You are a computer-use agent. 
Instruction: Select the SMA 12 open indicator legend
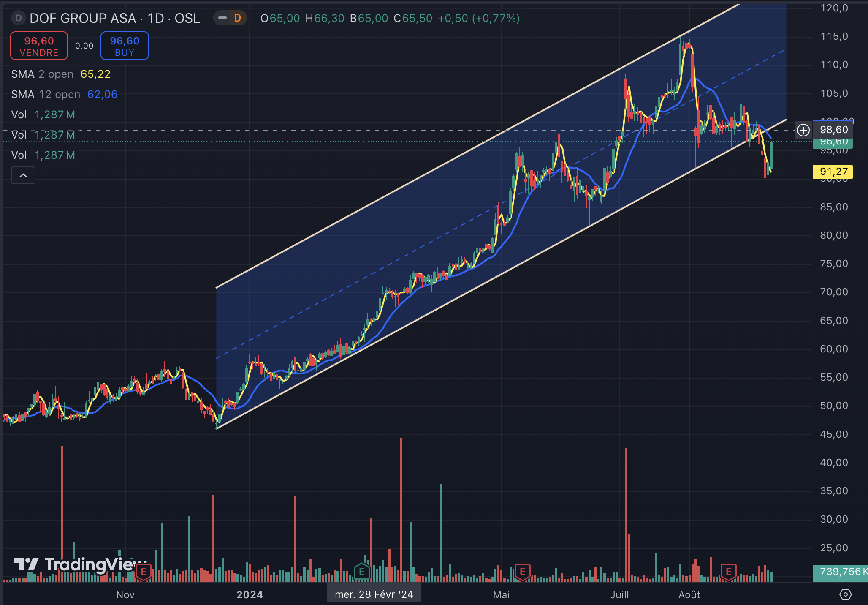[x=46, y=94]
